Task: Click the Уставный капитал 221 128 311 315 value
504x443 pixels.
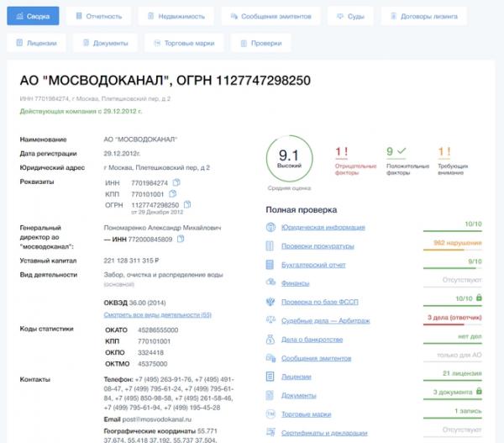Action: (x=131, y=261)
